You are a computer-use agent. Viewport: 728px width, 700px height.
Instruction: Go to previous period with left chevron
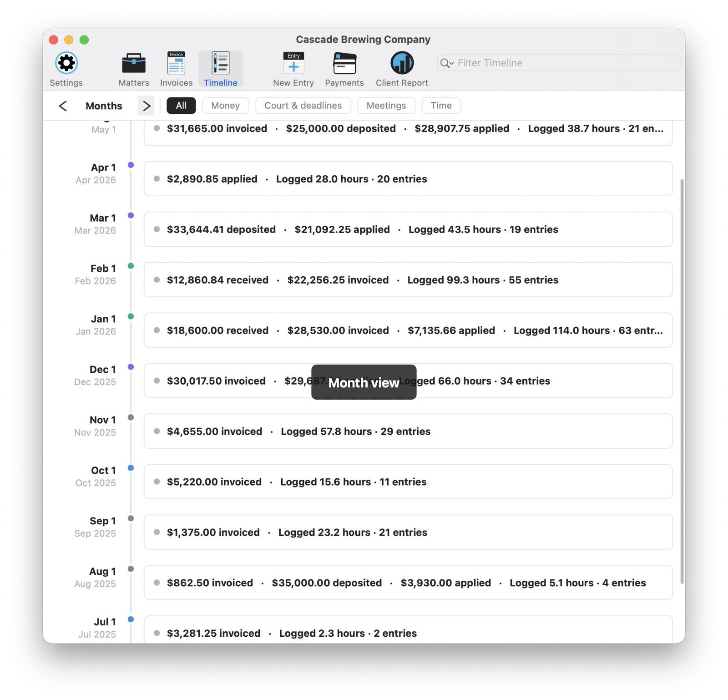63,106
